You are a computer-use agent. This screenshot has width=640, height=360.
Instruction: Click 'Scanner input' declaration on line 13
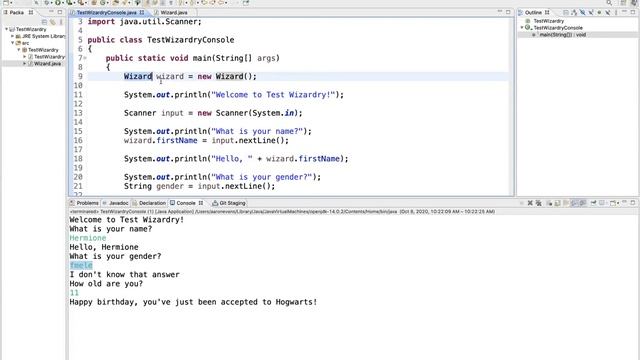pos(154,113)
